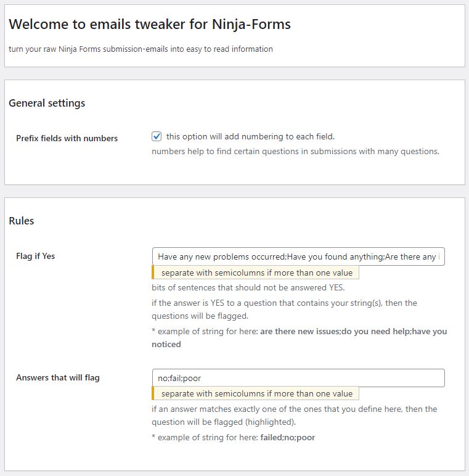Click the semicolumns hint below Flag if Yes
Image resolution: width=469 pixels, height=476 pixels.
pos(255,273)
